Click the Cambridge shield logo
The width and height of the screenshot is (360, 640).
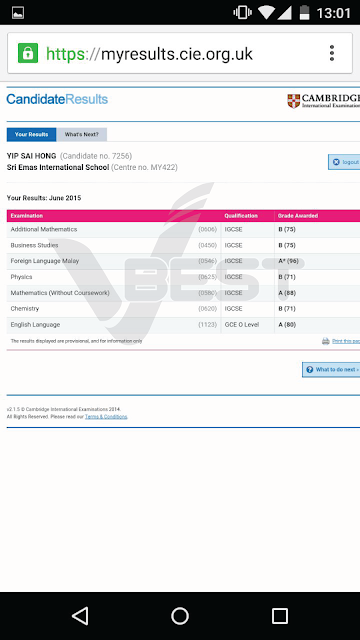(x=293, y=101)
